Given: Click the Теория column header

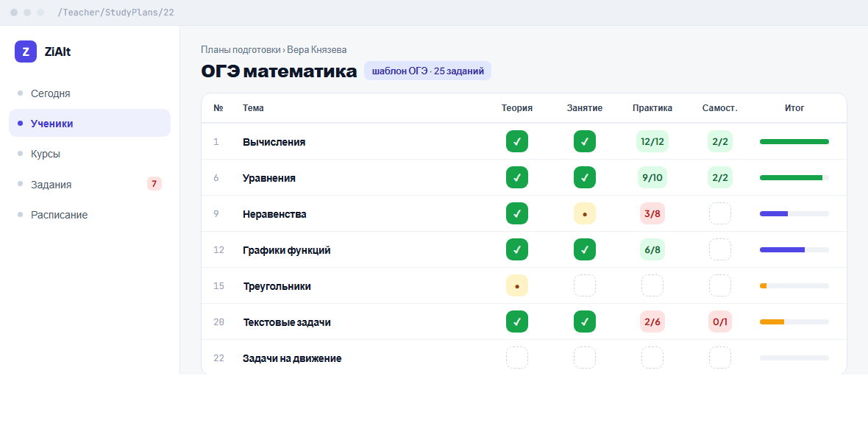Looking at the screenshot, I should coord(517,108).
